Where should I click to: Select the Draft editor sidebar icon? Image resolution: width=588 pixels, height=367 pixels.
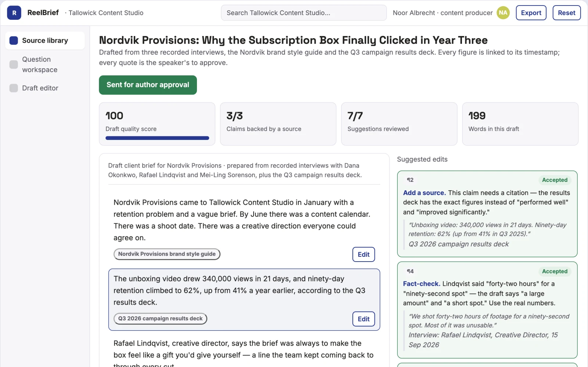click(x=14, y=88)
